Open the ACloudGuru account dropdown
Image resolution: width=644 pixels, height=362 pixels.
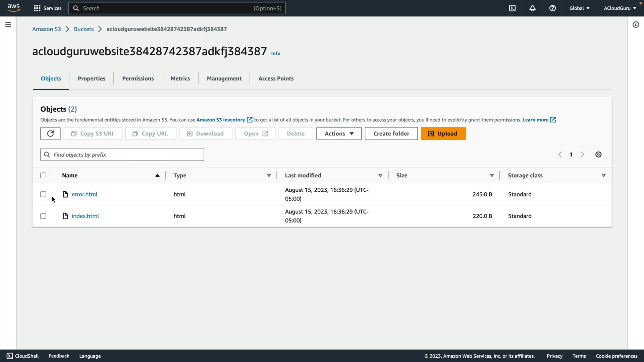[620, 8]
